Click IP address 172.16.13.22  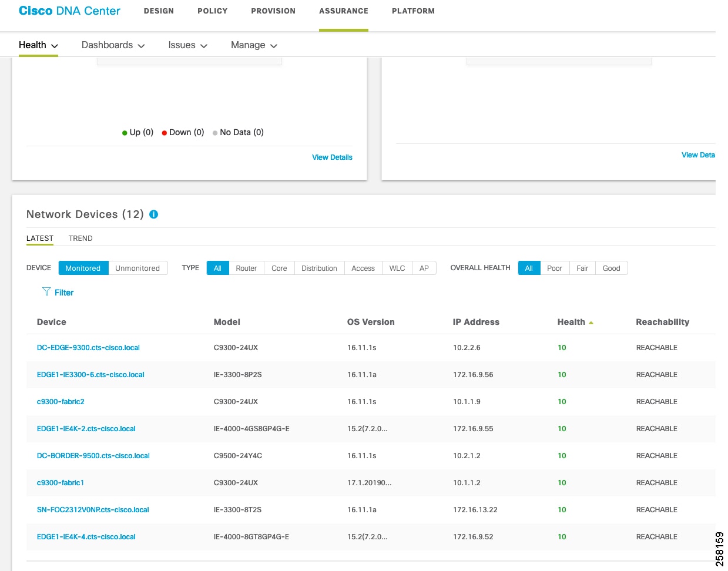pos(475,510)
